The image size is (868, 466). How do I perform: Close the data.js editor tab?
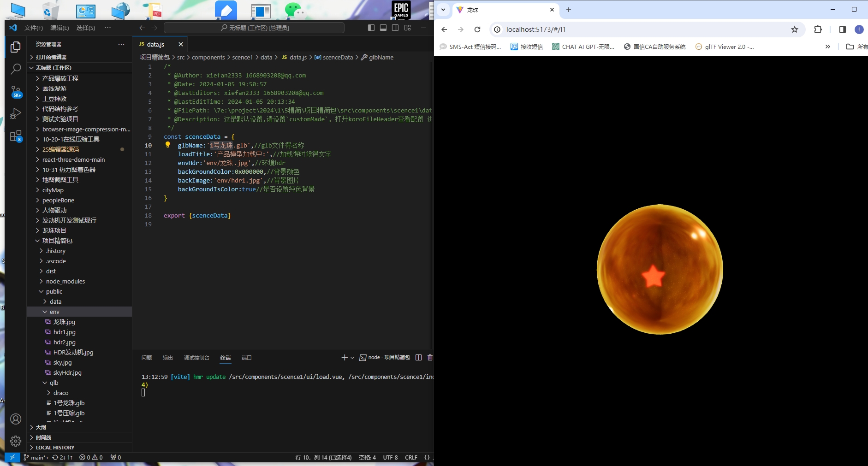[x=181, y=44]
